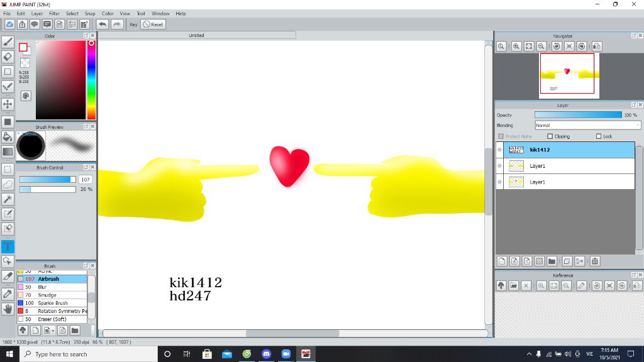Open Discord from the taskbar
Viewport: 644px width, 362px height.
[266, 354]
